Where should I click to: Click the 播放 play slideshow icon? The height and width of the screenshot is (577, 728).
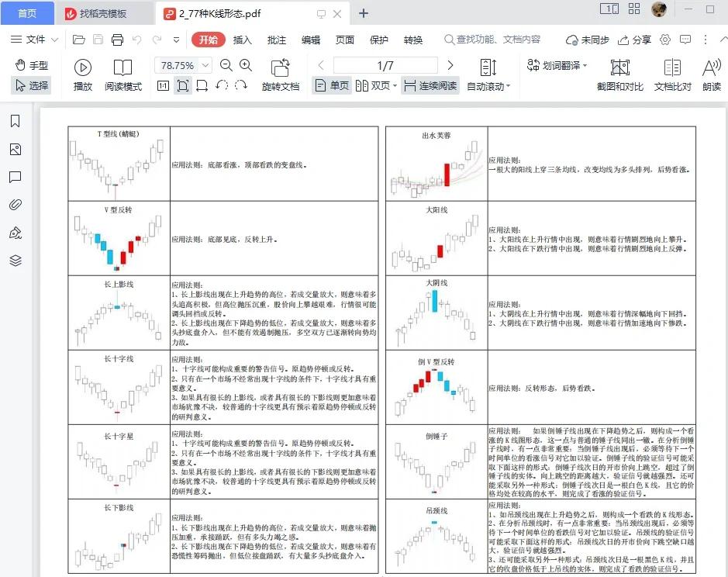click(83, 67)
